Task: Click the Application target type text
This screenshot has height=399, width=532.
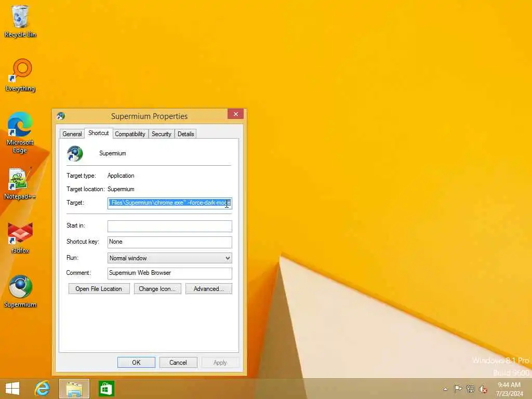Action: pyautogui.click(x=121, y=176)
